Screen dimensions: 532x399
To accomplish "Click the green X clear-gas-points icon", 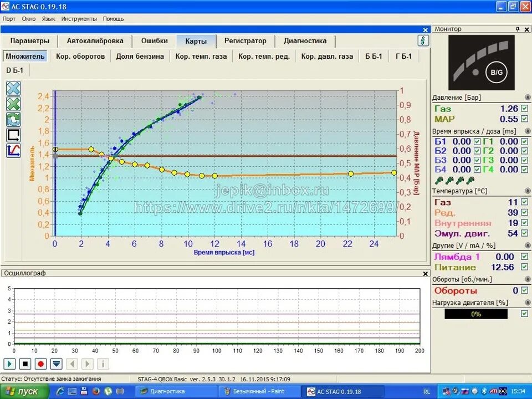I will coord(13,104).
